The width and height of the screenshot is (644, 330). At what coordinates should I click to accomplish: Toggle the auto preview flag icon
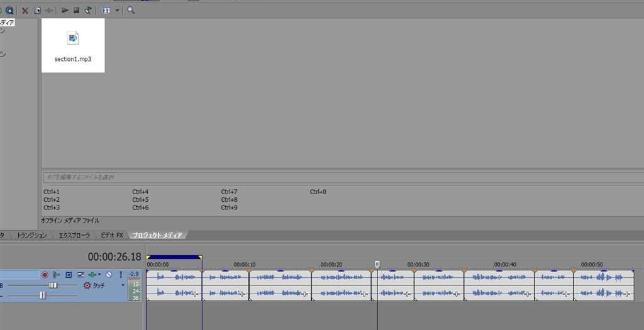tap(88, 10)
